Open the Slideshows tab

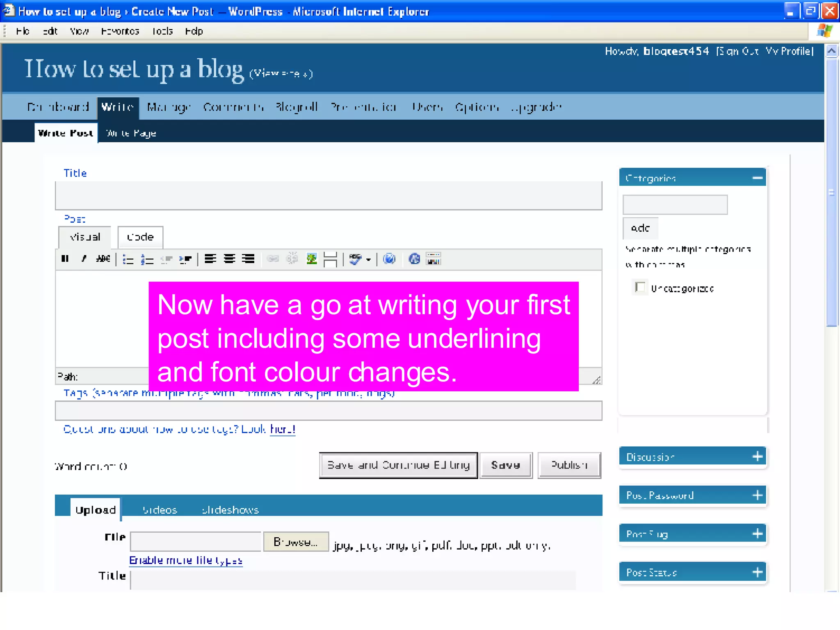230,510
